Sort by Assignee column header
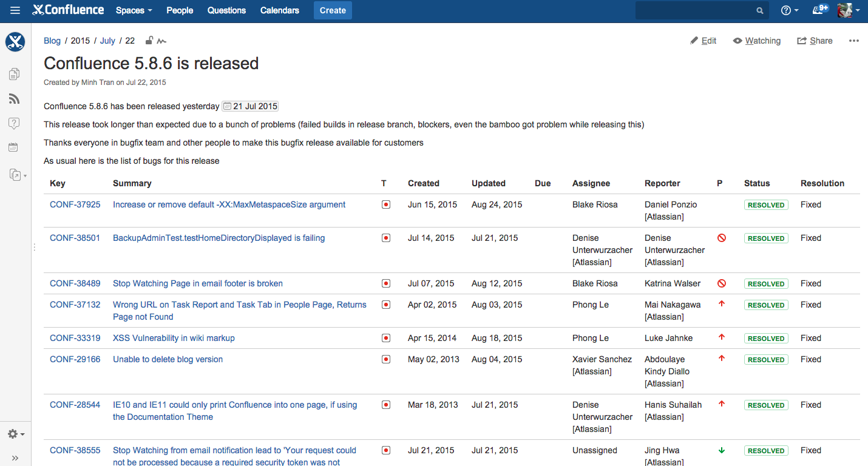 coord(591,183)
